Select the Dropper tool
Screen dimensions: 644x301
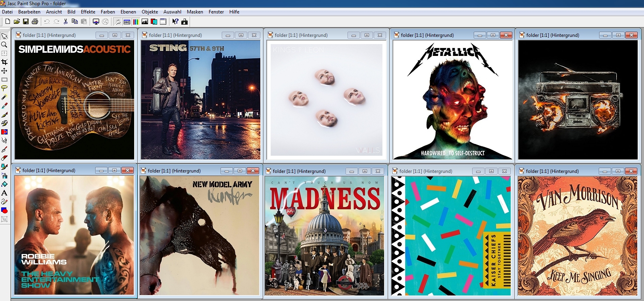pyautogui.click(x=4, y=106)
